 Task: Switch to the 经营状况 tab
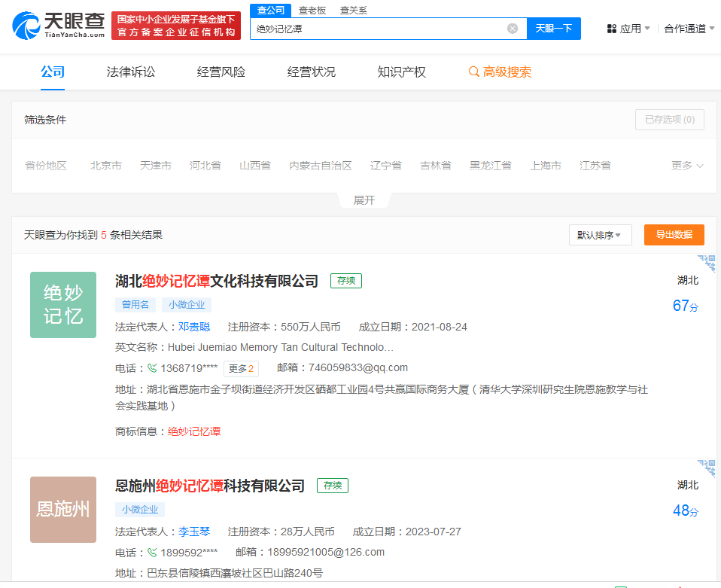312,72
